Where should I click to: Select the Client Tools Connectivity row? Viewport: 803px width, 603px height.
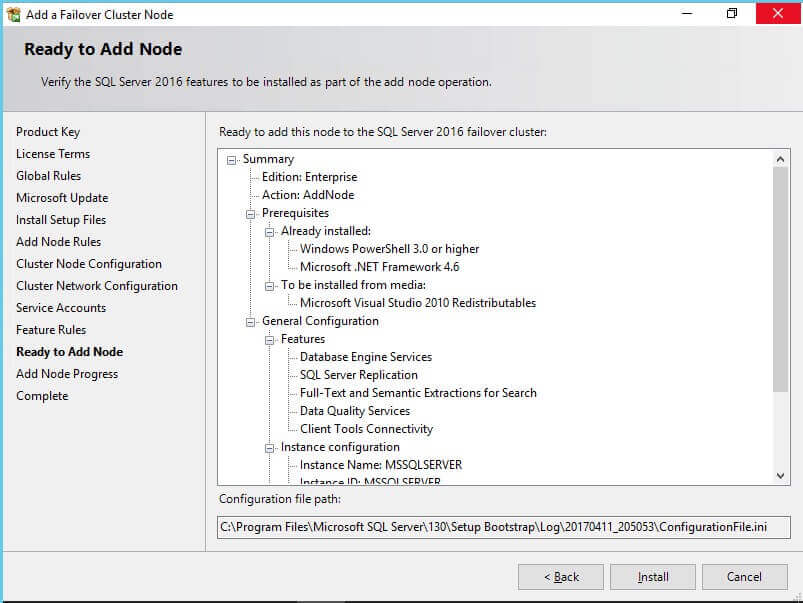tap(366, 429)
